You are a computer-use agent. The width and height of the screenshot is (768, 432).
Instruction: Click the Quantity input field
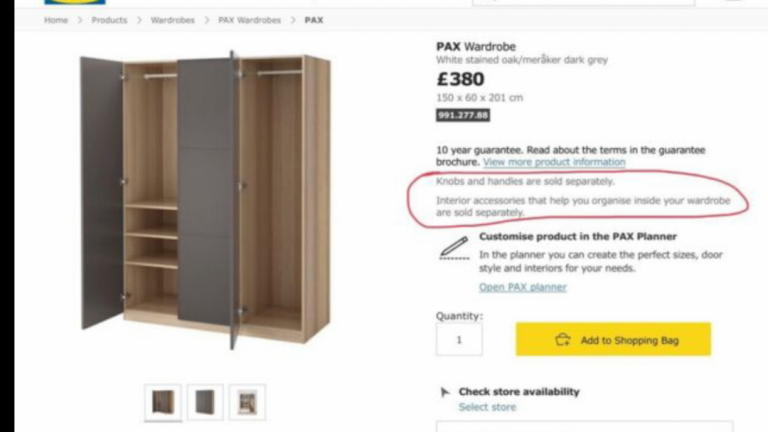click(459, 340)
